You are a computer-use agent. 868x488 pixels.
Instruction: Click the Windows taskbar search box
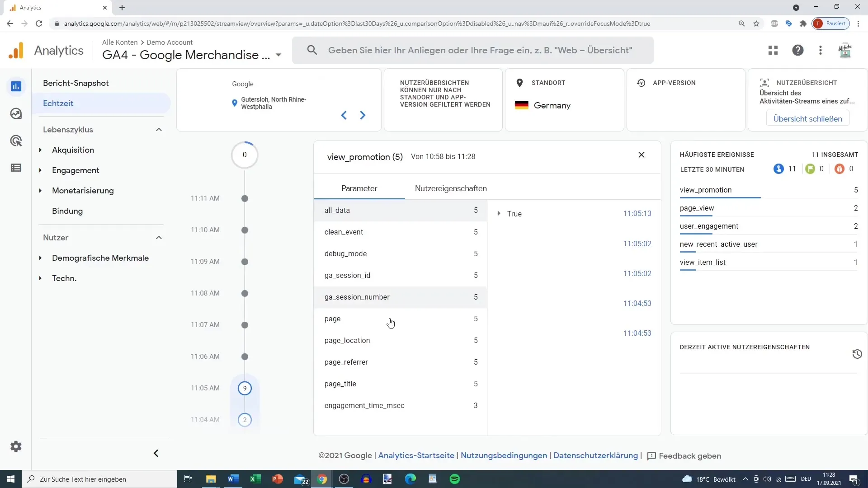(99, 479)
